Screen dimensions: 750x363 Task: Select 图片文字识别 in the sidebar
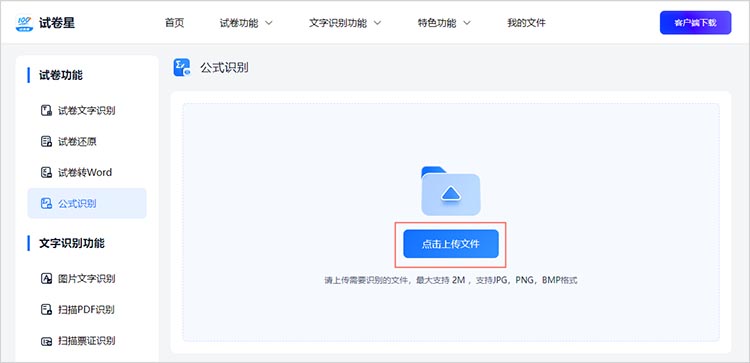coord(87,278)
